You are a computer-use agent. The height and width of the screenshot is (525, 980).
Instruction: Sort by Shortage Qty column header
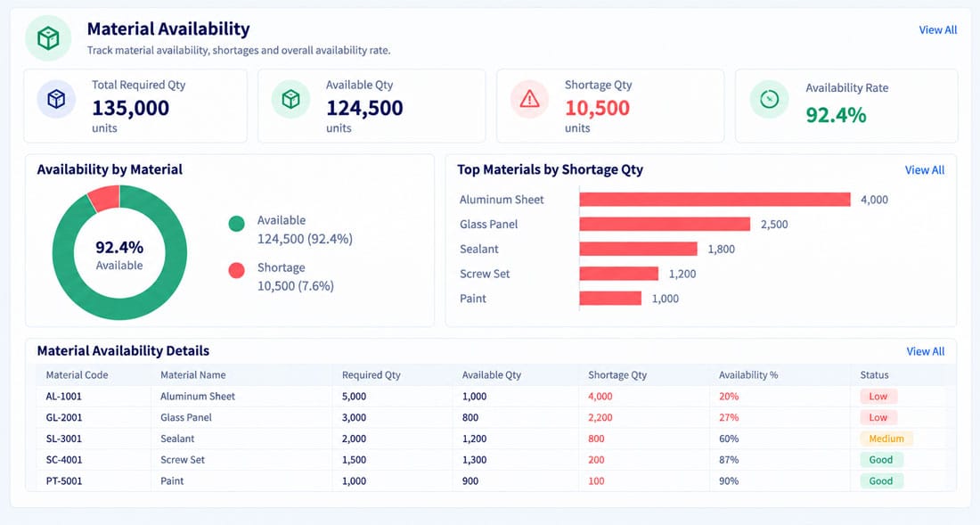click(617, 375)
